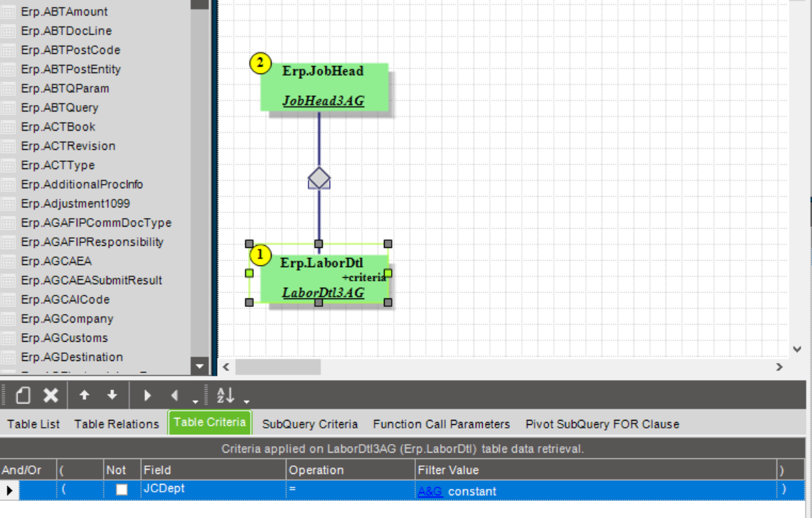Click the A&G filter value link
Image resolution: width=812 pixels, height=518 pixels.
point(430,491)
